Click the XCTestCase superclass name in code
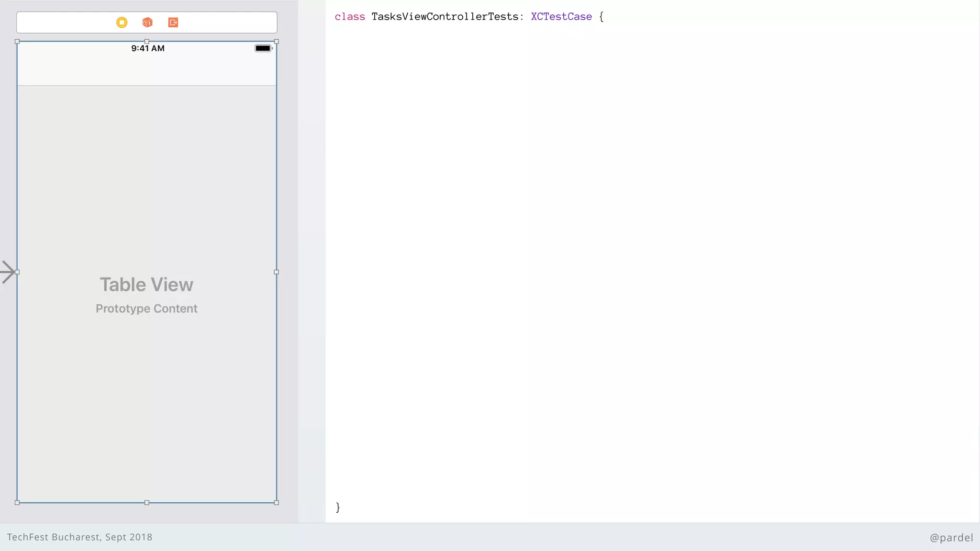 561,17
